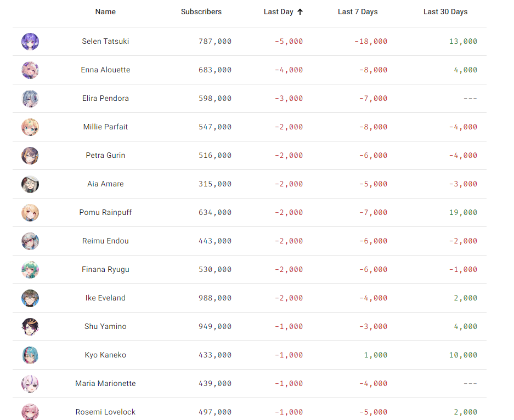Click Selen Tatsuki's avatar icon

(30, 42)
